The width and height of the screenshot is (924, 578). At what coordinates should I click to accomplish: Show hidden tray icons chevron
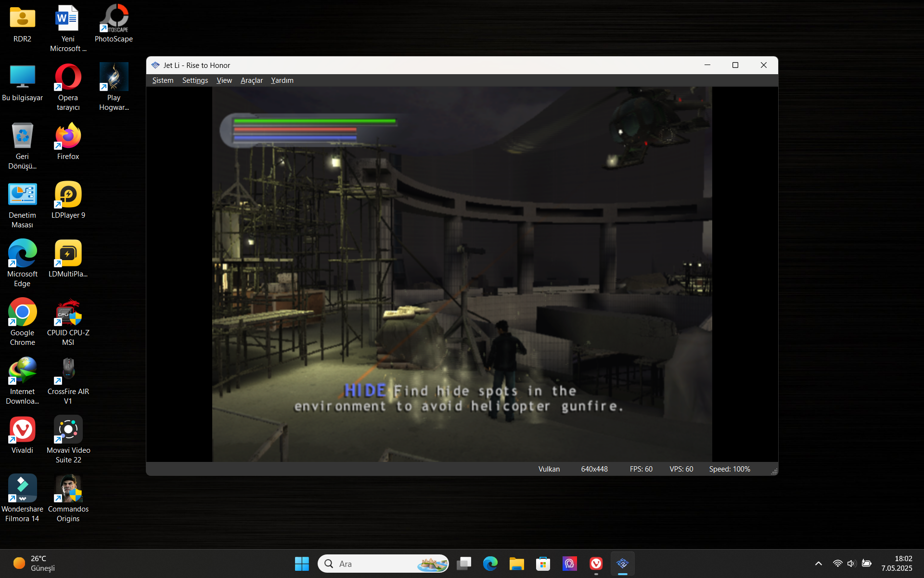[819, 564]
